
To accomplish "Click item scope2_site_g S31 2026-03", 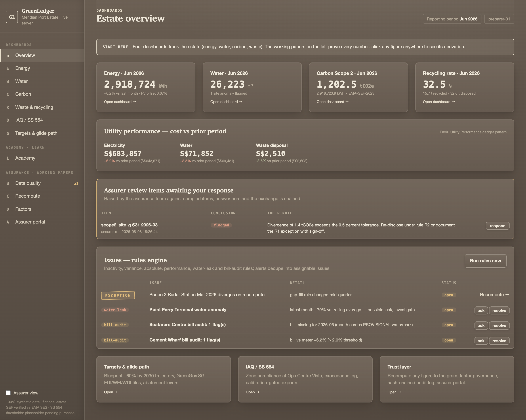I will (129, 225).
